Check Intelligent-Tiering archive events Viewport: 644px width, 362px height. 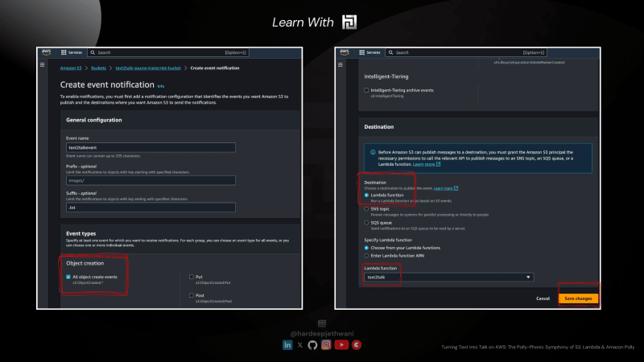pos(366,90)
